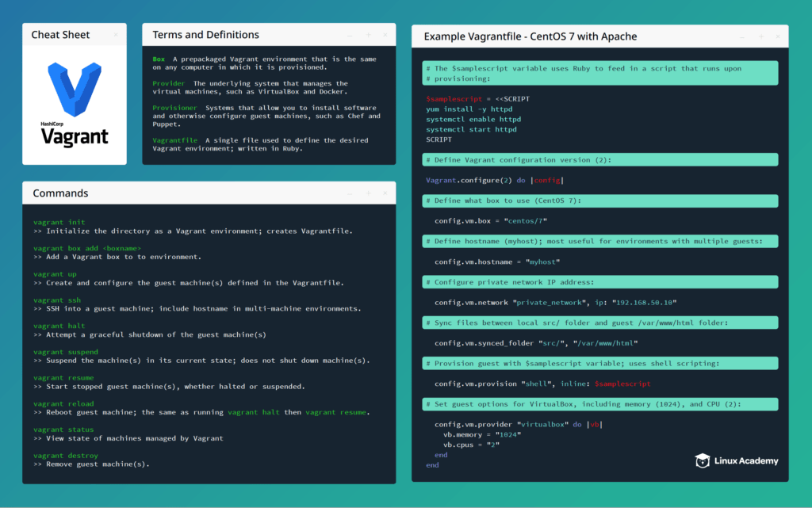Click 'vagrant halt' heading above graceful shutdown line

59,326
